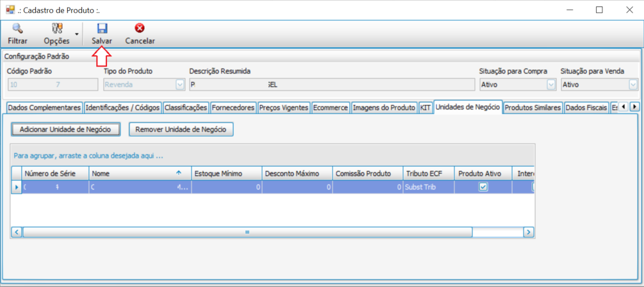Select the row indicator arrow cell

pyautogui.click(x=17, y=187)
